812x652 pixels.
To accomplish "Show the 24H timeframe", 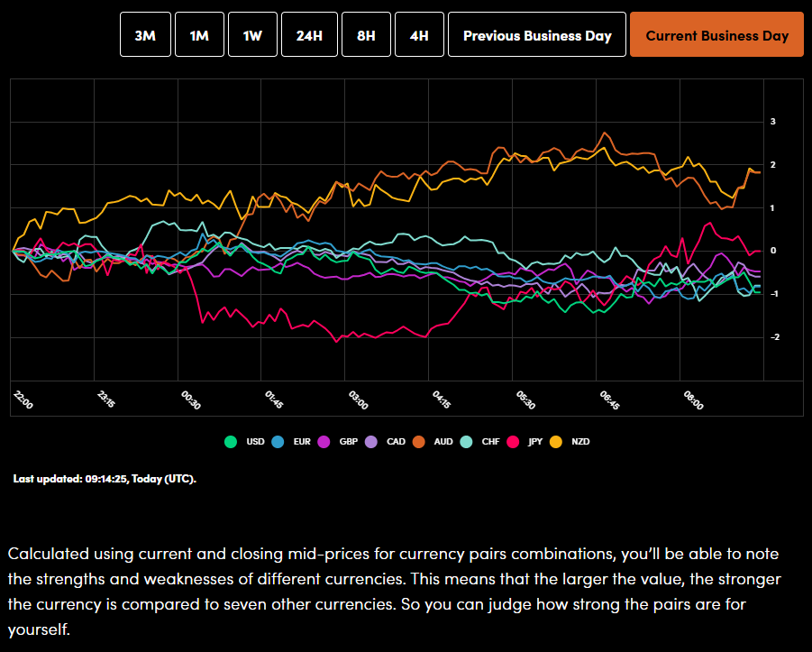I will click(x=310, y=35).
